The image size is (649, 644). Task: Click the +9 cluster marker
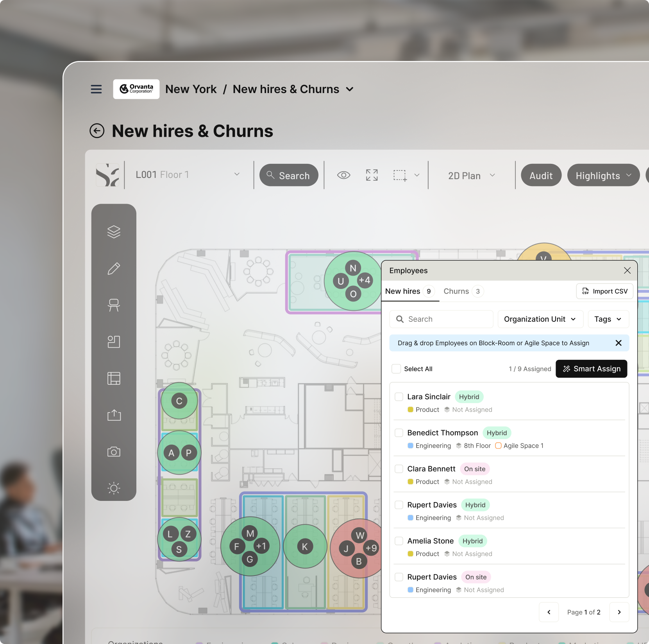pos(371,548)
